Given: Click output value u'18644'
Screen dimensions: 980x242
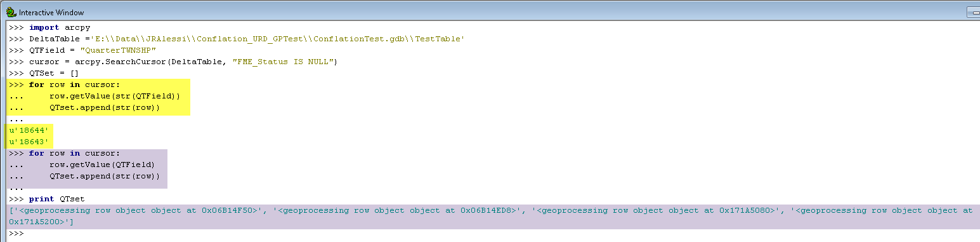Looking at the screenshot, I should point(29,130).
